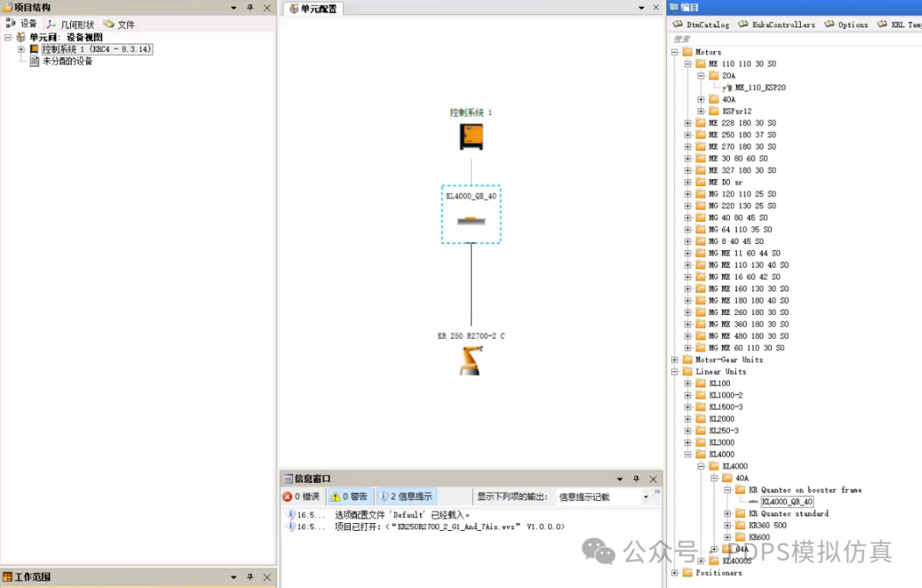922x588 pixels.
Task: Click the 控制系统 1 label in canvas
Action: tap(471, 113)
